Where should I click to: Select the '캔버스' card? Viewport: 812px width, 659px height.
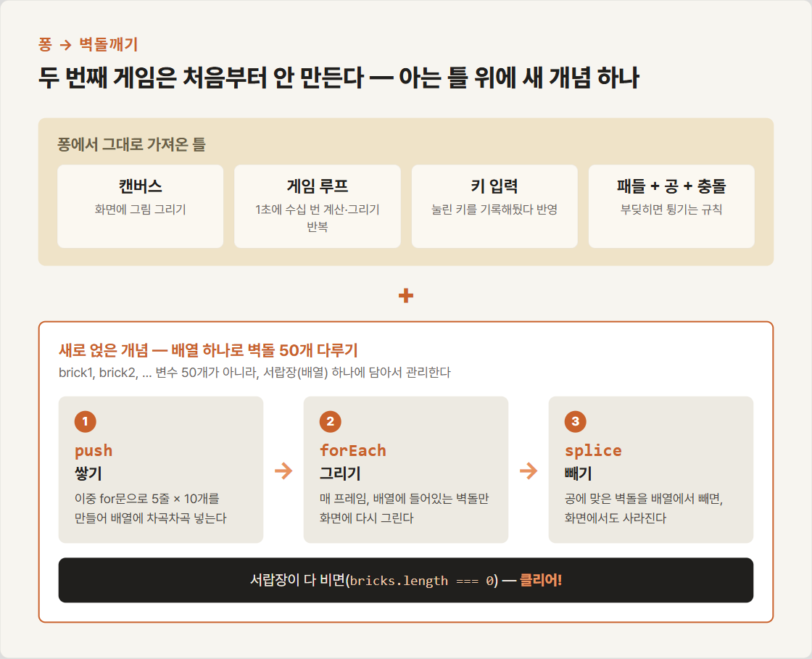(141, 206)
